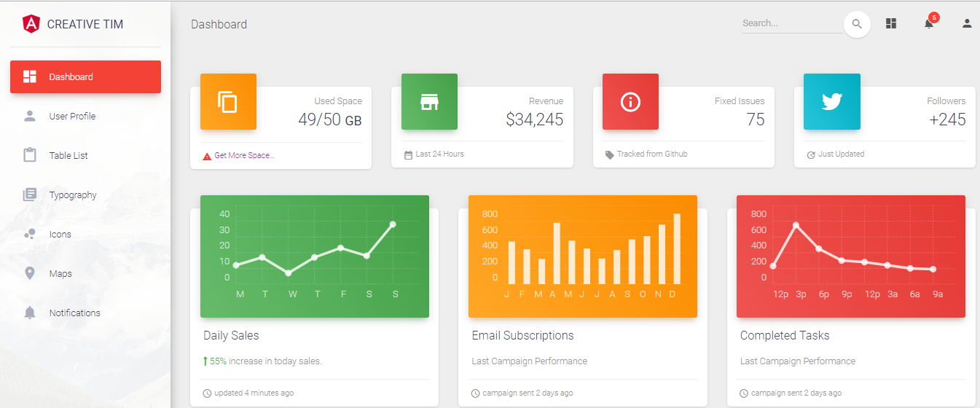The image size is (980, 408).
Task: Click the green Daily Sales line chart
Action: click(315, 256)
